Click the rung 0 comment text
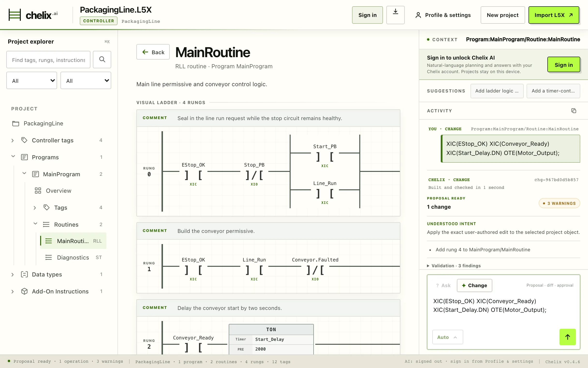Screen dimensions: 588x368 [x=259, y=118]
